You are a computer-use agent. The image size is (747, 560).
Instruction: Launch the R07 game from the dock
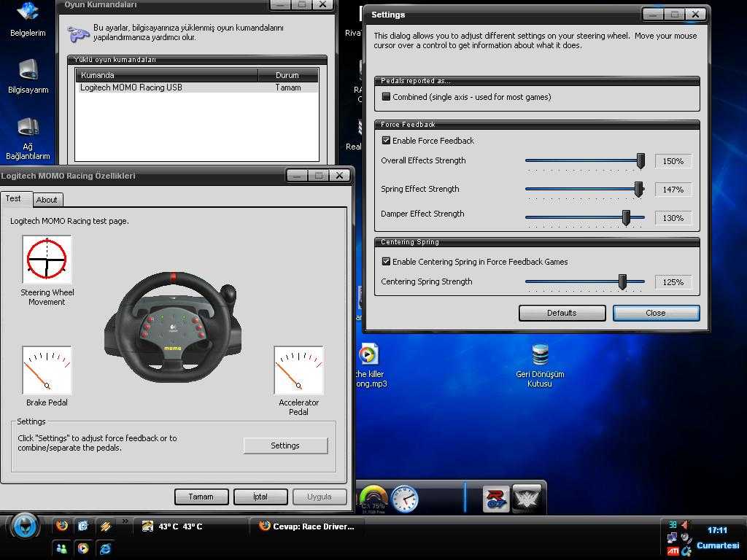(496, 499)
